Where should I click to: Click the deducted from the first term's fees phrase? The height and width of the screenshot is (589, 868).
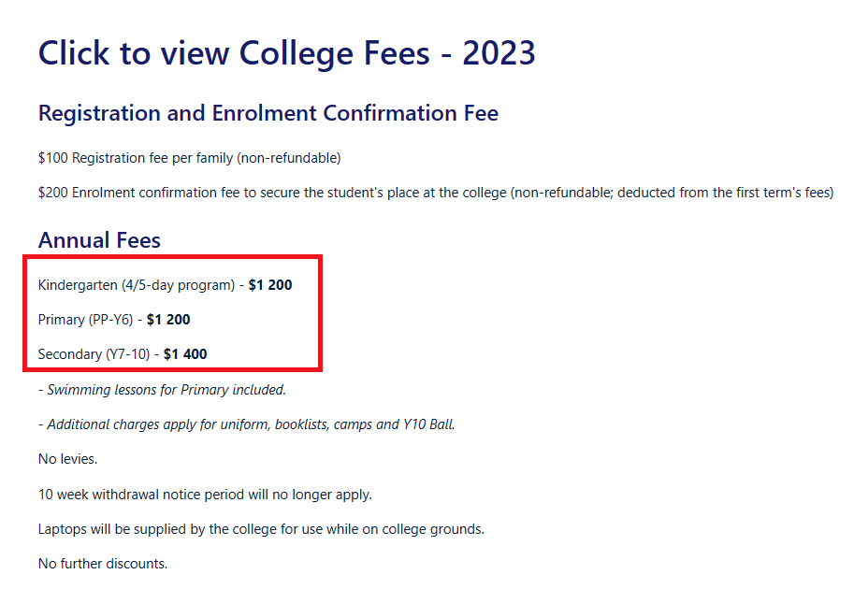click(x=725, y=193)
